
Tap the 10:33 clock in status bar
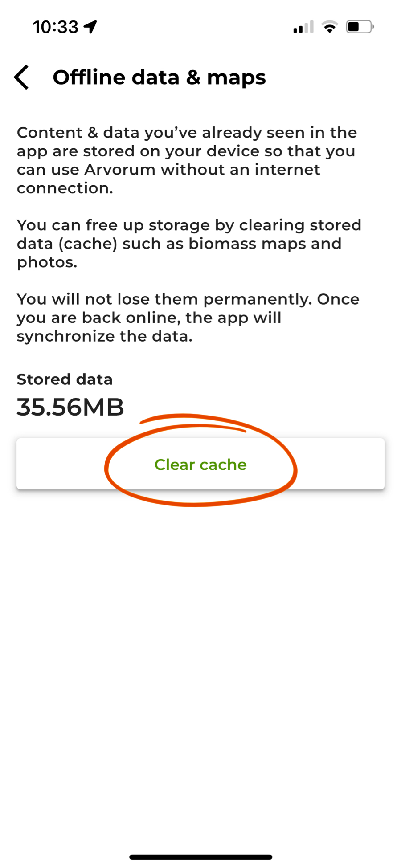(56, 27)
